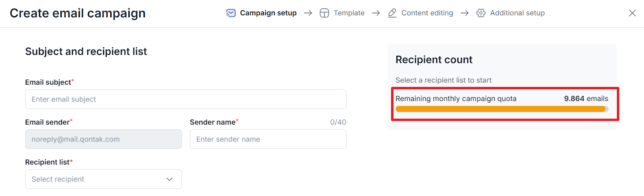Click the Template layout icon
Image resolution: width=644 pixels, height=196 pixels.
[324, 13]
